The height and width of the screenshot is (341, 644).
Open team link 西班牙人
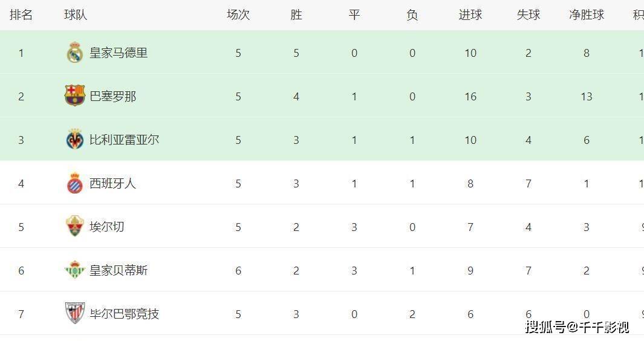click(112, 184)
